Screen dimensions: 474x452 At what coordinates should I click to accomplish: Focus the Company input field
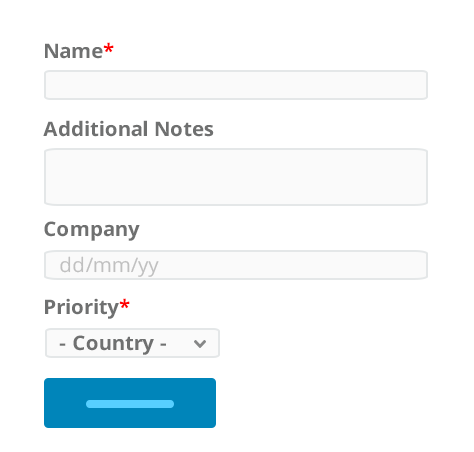(236, 265)
